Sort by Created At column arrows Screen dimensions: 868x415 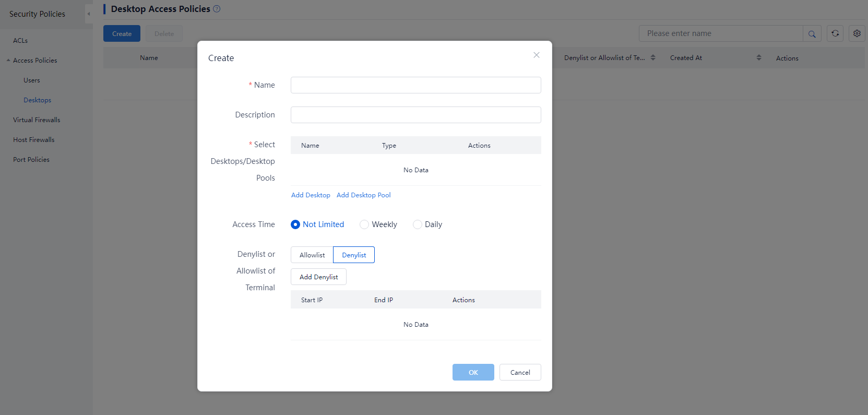[759, 58]
